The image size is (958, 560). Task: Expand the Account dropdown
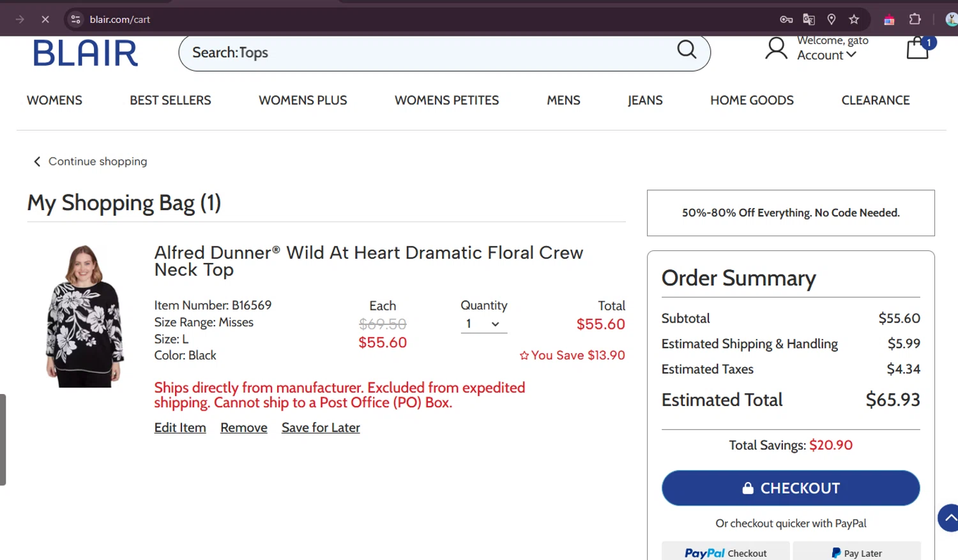pyautogui.click(x=826, y=55)
